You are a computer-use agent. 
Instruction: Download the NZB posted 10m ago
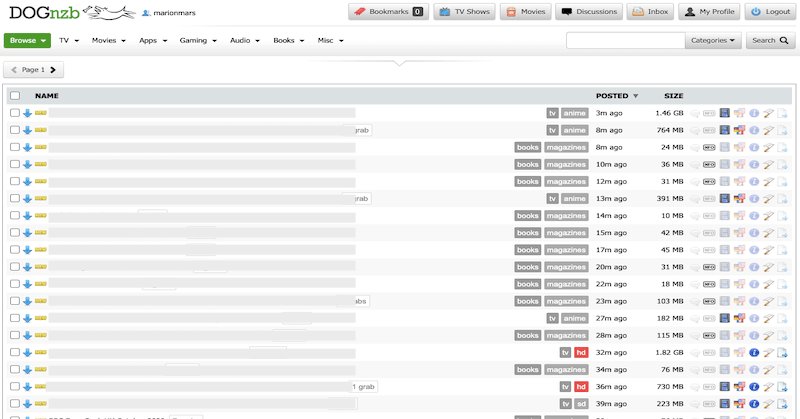[x=28, y=164]
